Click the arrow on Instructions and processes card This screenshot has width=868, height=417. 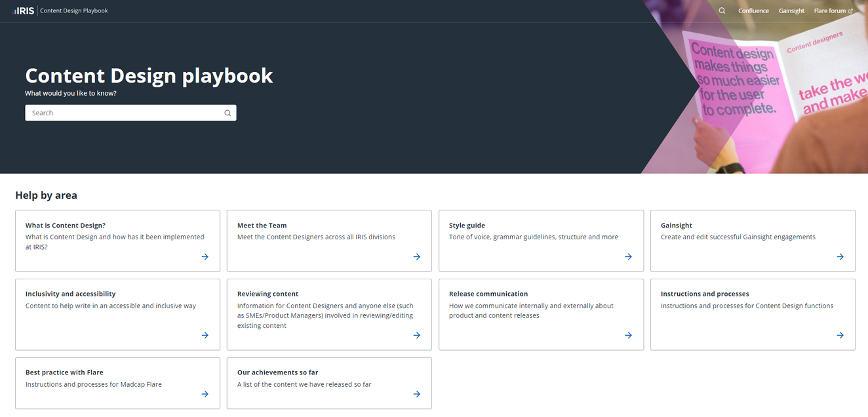coord(840,336)
